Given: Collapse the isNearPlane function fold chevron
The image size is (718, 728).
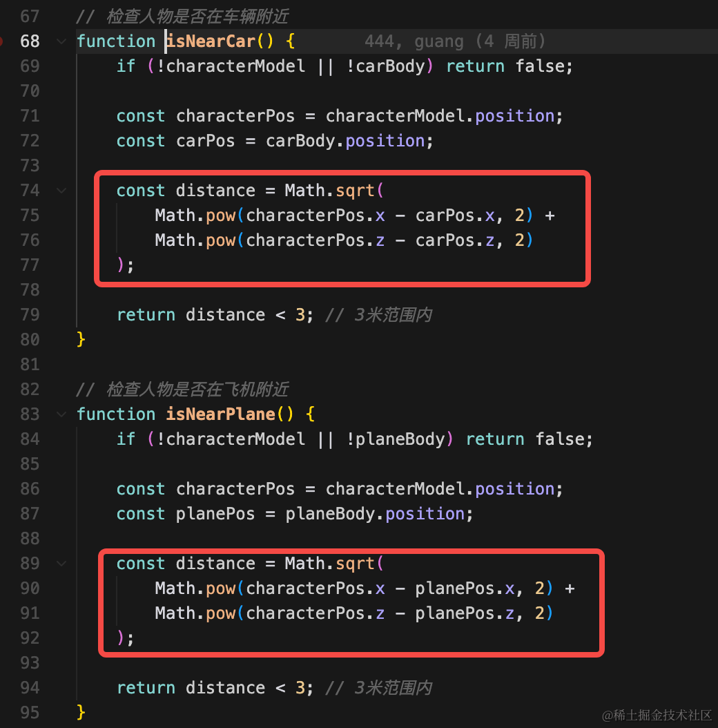Looking at the screenshot, I should click(x=61, y=414).
